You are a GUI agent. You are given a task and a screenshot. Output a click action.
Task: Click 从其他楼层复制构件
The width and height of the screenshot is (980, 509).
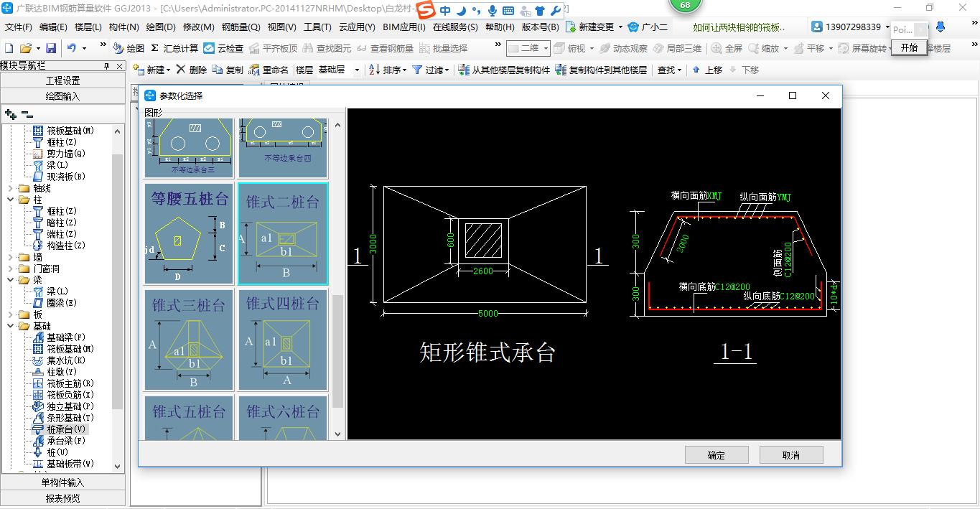(505, 70)
